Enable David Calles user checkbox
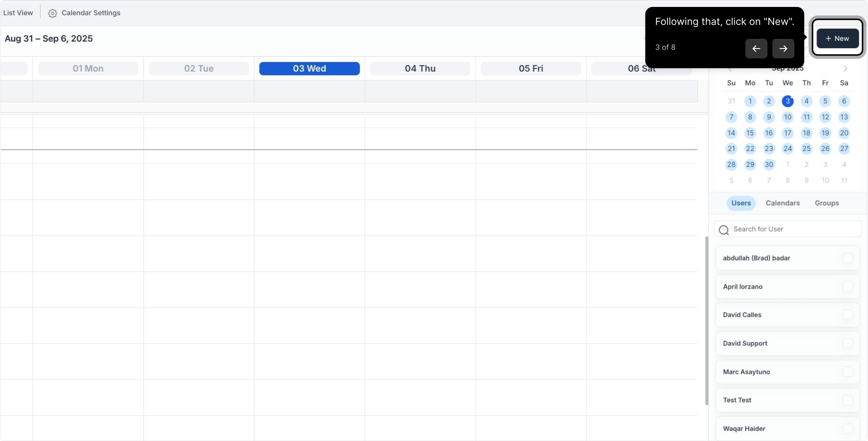The image size is (868, 441). point(848,315)
